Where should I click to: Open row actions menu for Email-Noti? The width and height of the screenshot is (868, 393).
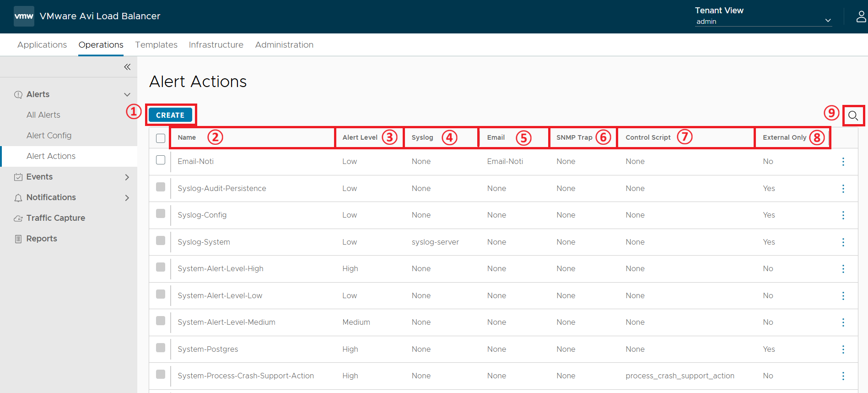[843, 162]
